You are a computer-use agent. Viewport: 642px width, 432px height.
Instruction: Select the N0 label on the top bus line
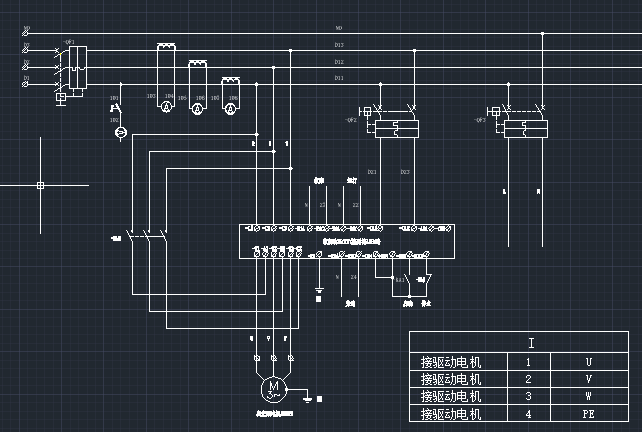(x=339, y=28)
